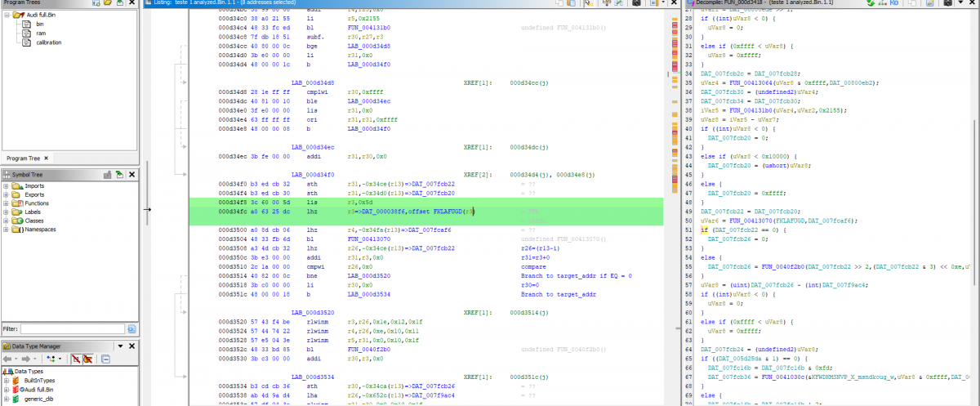Open the Symbol Tree filter options icon
This screenshot has width=980, height=406.
tap(131, 328)
